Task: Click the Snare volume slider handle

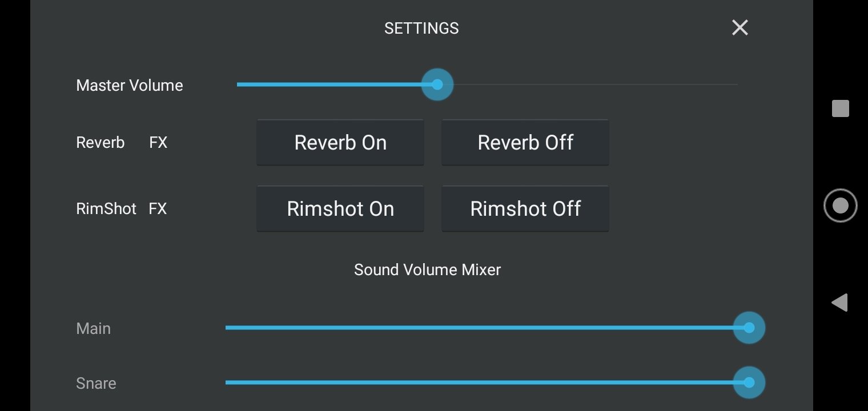Action: pyautogui.click(x=749, y=382)
